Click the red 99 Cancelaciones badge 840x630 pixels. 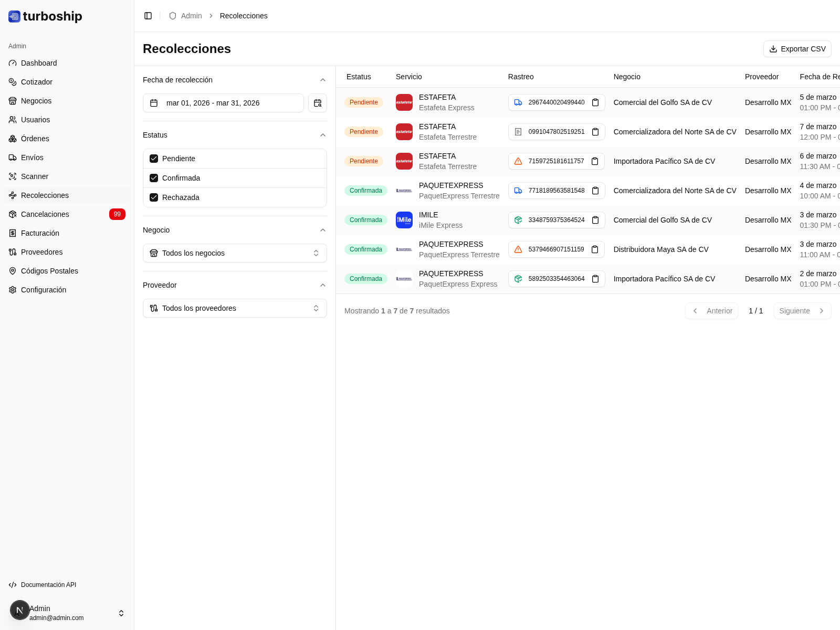(117, 214)
